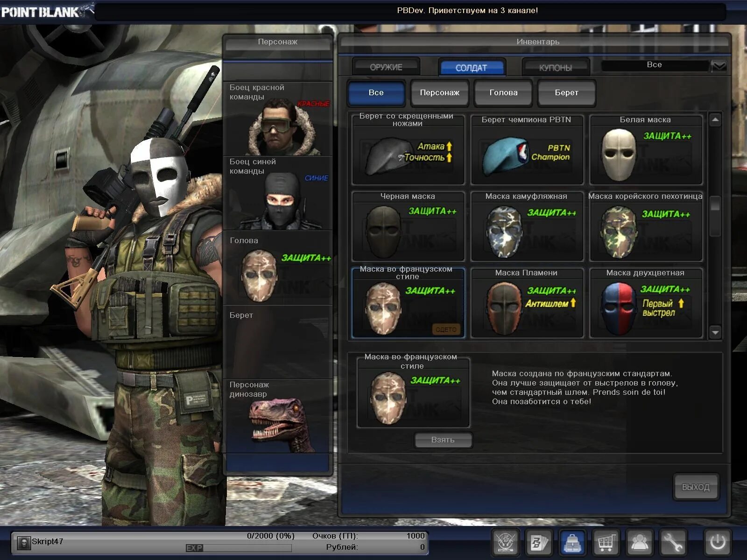Select the Персонаж динозавр slot
The height and width of the screenshot is (560, 747).
[278, 416]
